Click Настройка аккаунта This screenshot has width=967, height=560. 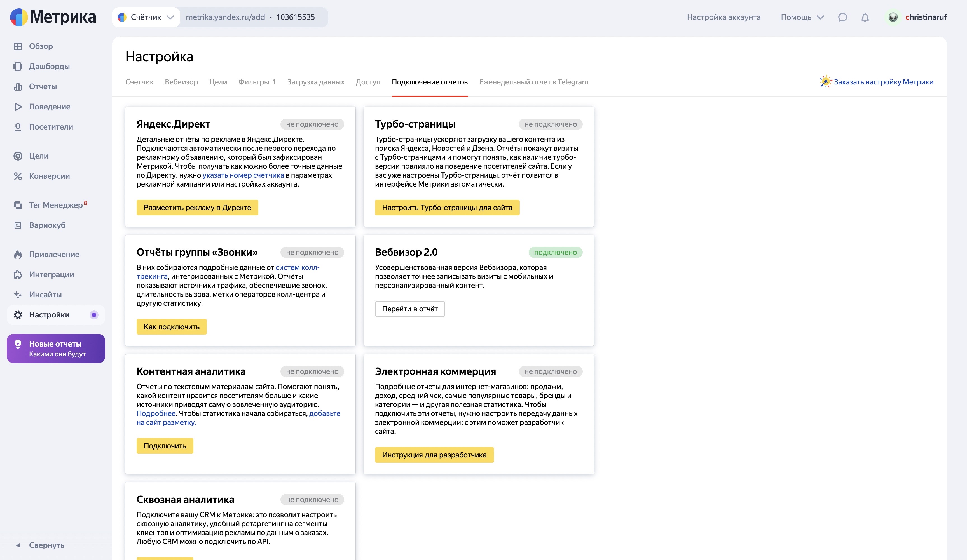point(723,17)
